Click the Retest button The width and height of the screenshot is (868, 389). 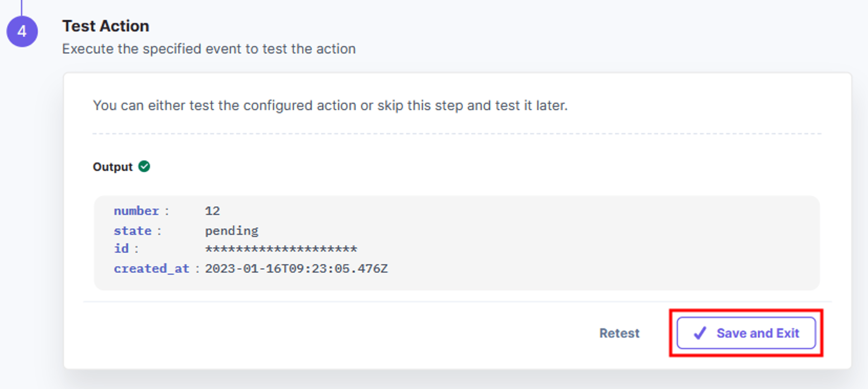619,333
